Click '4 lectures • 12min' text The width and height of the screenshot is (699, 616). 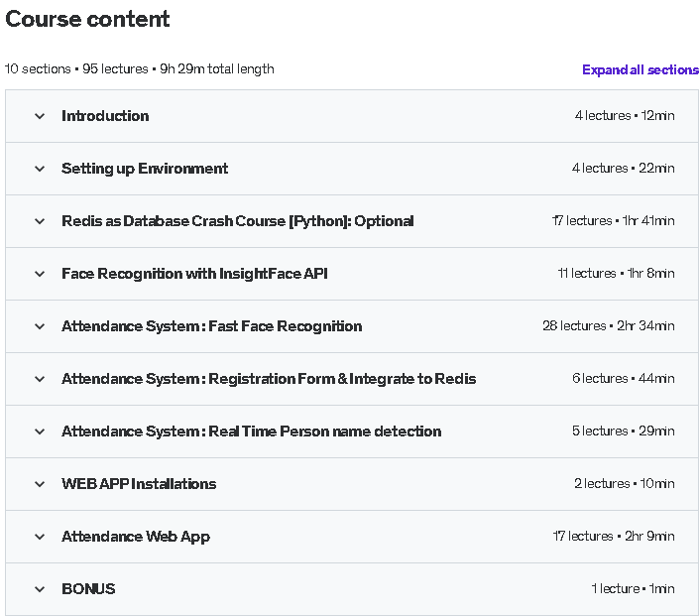point(625,115)
